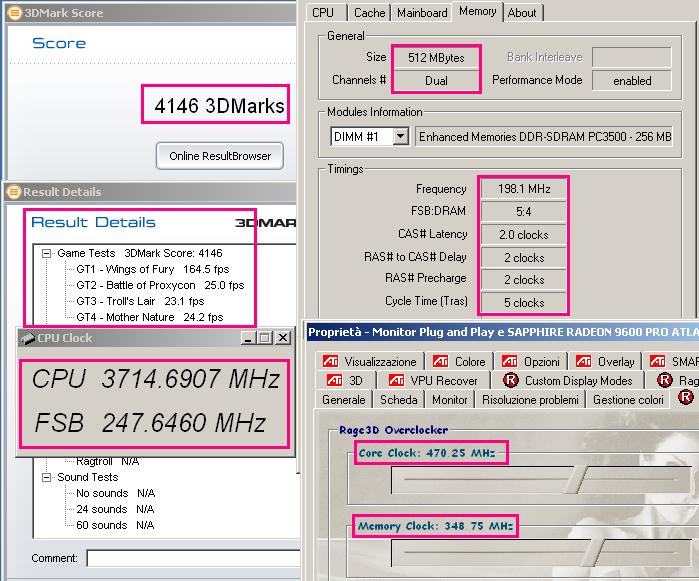Open the Scheda tab
699x581 pixels.
(399, 400)
